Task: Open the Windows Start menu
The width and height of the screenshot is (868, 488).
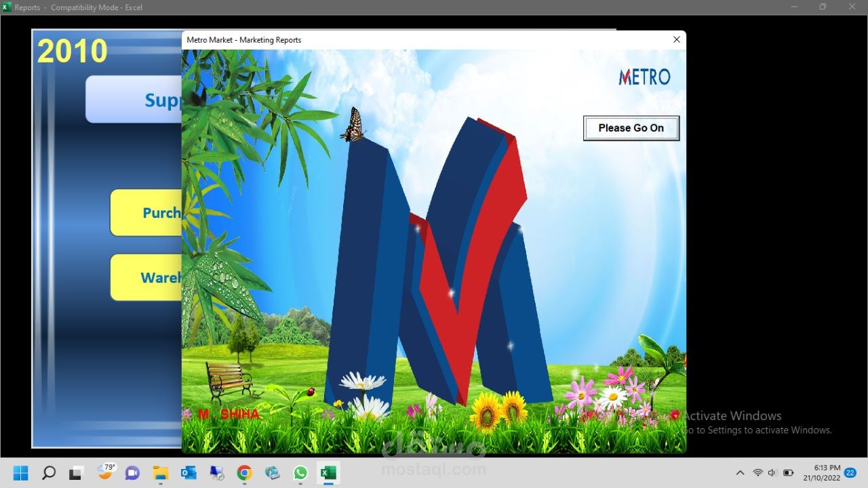Action: coord(21,472)
